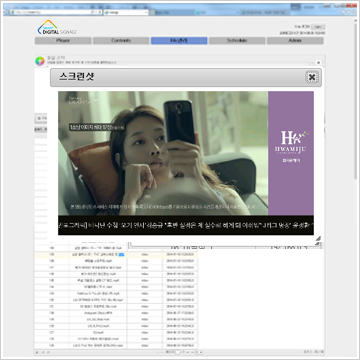Viewport: 360px width, 360px height.
Task: Go to next page in grid pager
Action: pyautogui.click(x=188, y=352)
